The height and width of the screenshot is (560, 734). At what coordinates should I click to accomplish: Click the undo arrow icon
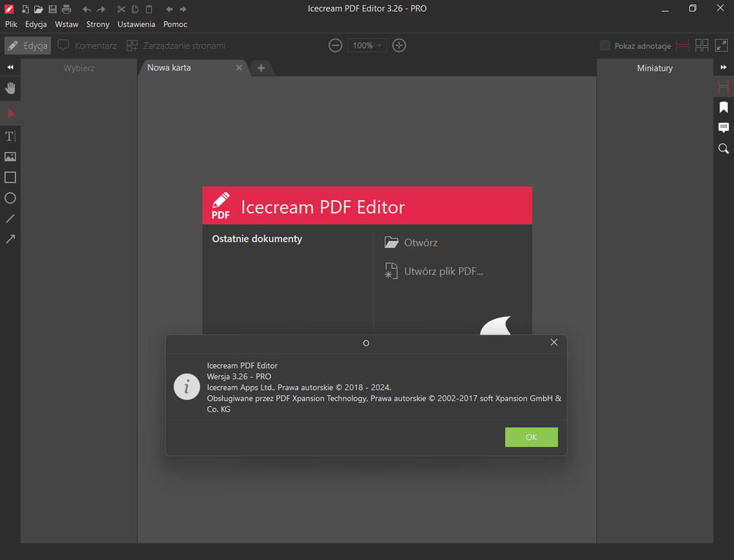[87, 9]
